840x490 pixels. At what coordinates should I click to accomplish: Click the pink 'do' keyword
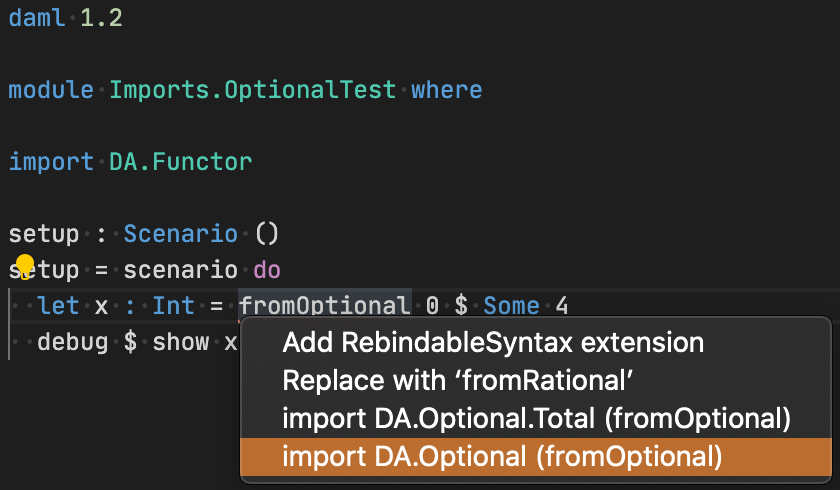pyautogui.click(x=267, y=270)
